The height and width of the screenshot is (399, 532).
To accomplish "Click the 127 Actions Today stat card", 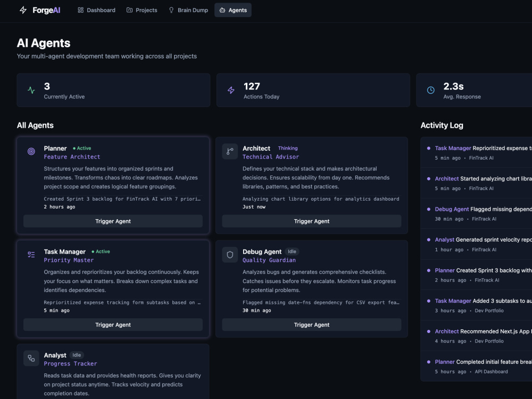I will 313,90.
